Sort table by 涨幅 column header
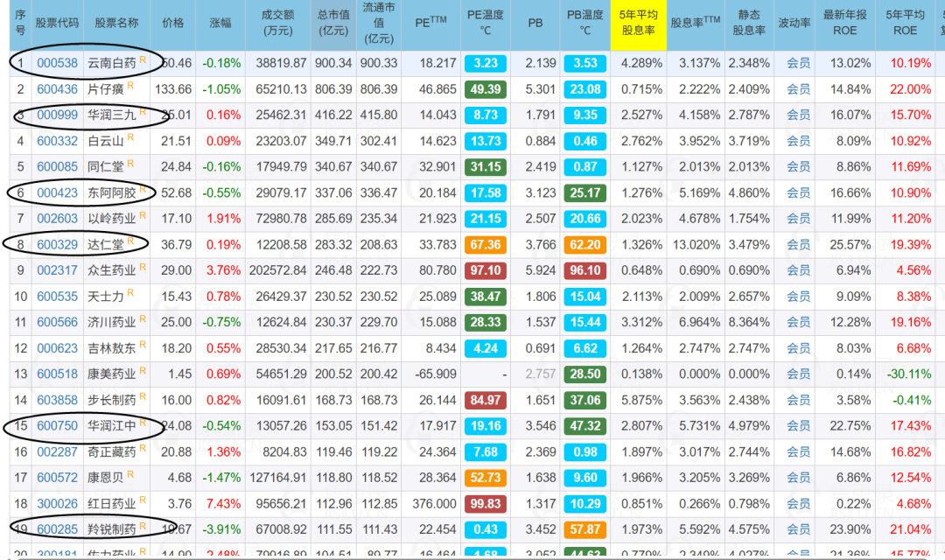The image size is (945, 560). click(220, 24)
